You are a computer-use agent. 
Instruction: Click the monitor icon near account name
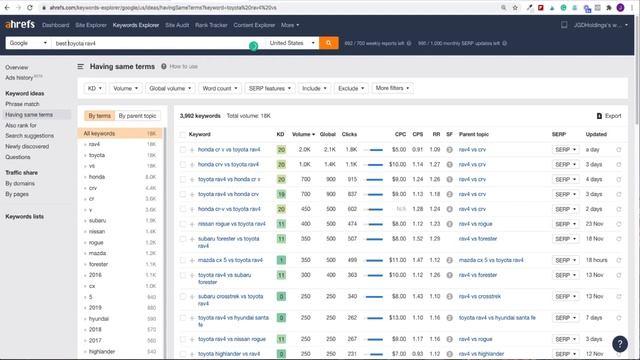(x=564, y=25)
